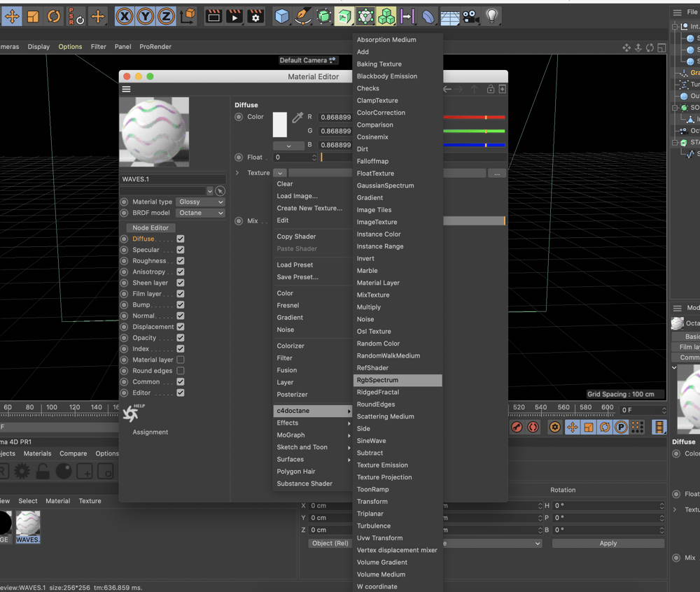700x592 pixels.
Task: Open the Octane help icon
Action: click(x=132, y=413)
